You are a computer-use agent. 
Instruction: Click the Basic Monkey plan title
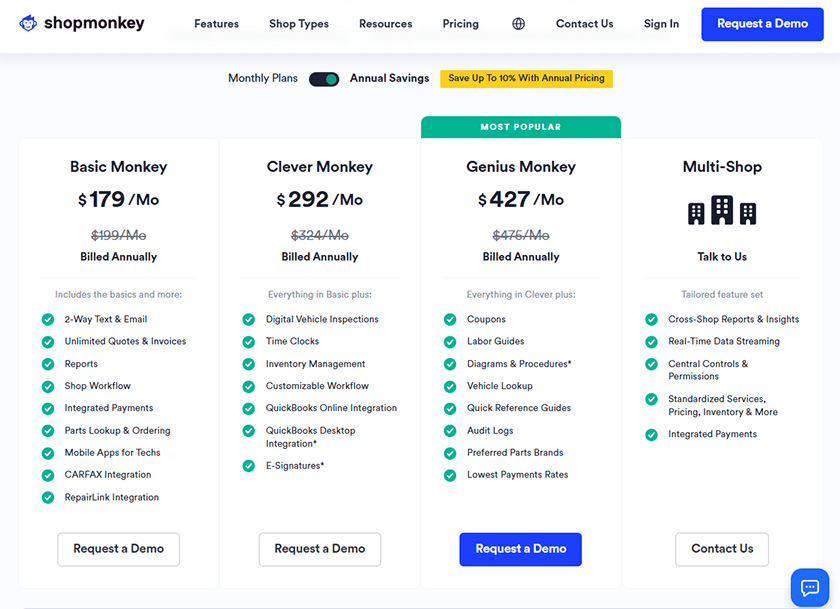(x=118, y=167)
